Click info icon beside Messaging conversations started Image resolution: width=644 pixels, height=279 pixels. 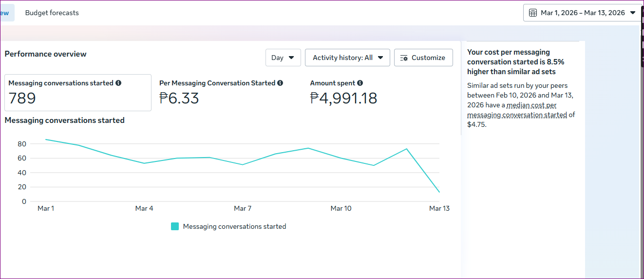(x=118, y=83)
